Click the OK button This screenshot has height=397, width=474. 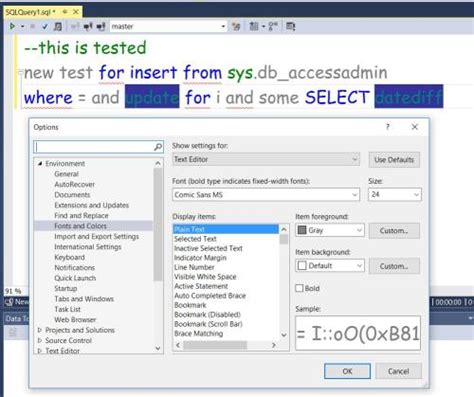(347, 371)
